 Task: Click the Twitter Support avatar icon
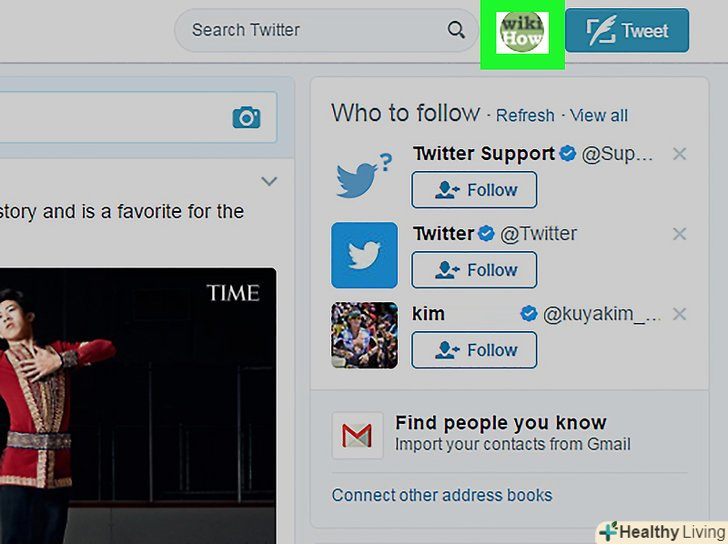[363, 175]
